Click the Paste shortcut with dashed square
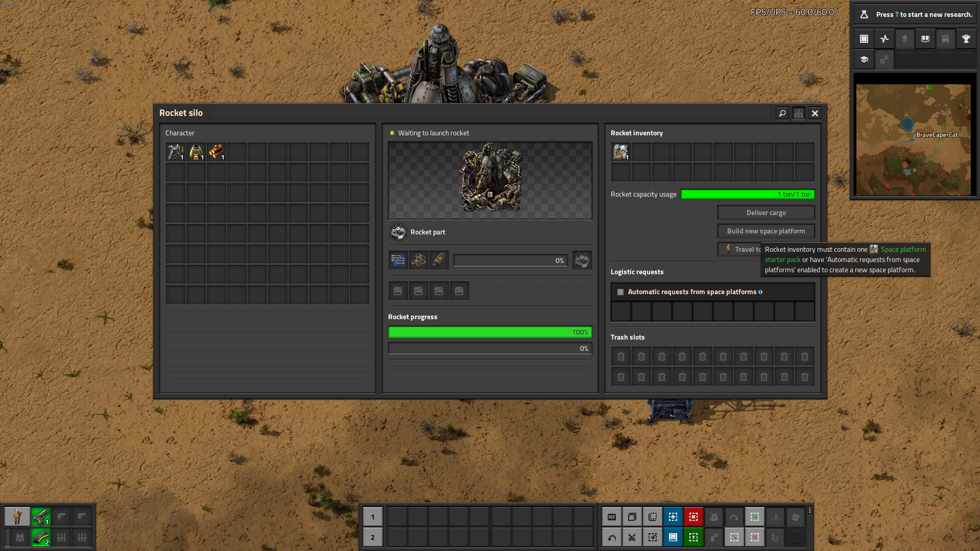This screenshot has height=551, width=980. pos(653,517)
